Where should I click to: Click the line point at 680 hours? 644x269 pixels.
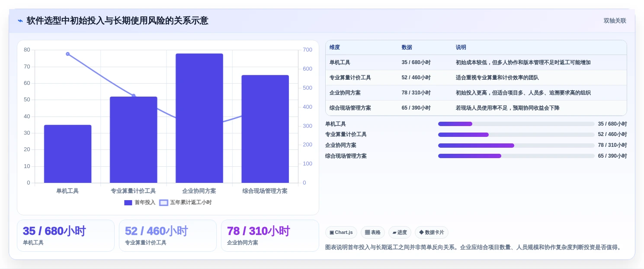[68, 54]
